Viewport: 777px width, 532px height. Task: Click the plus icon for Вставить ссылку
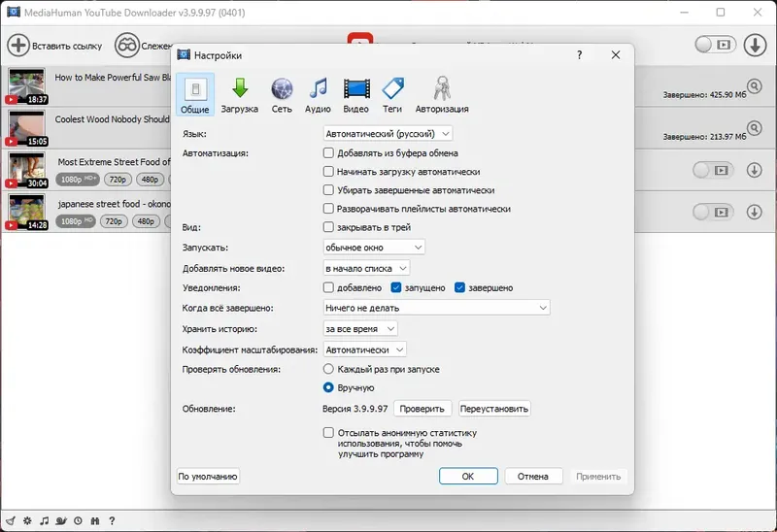(x=18, y=45)
